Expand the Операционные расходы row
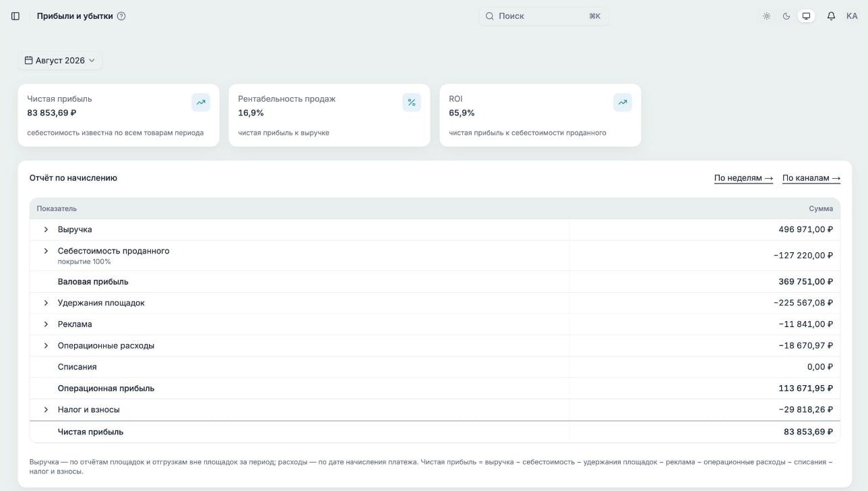 pos(46,346)
